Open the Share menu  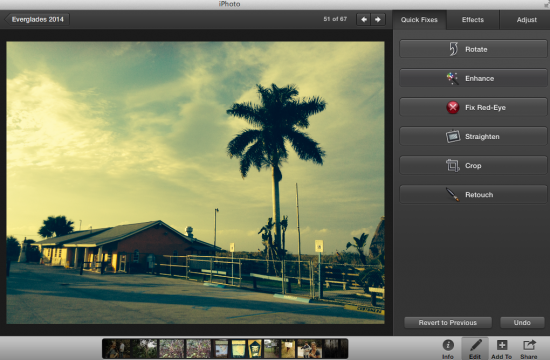pyautogui.click(x=529, y=349)
